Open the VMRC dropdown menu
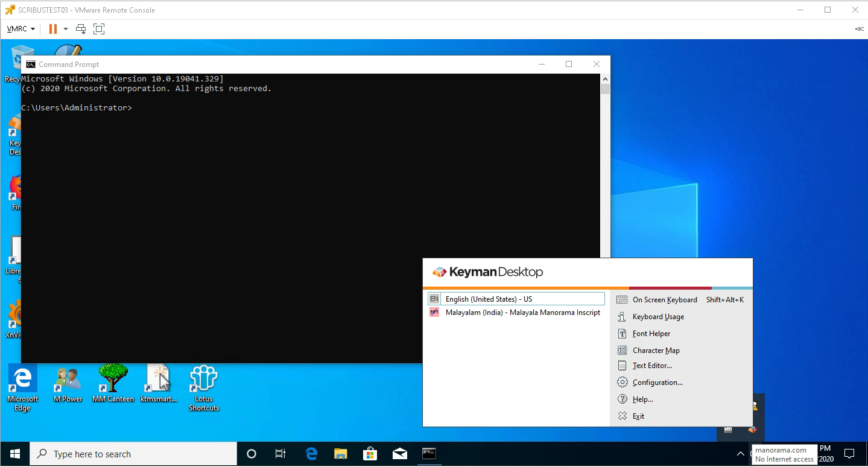 21,29
